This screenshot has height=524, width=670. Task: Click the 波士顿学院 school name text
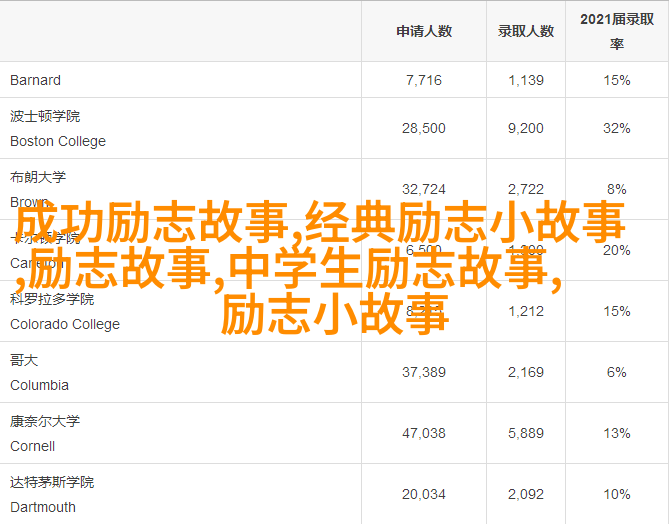click(x=45, y=116)
